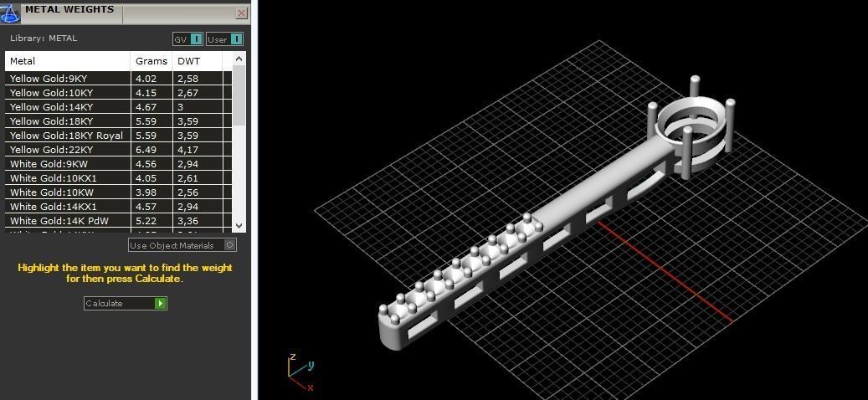Image resolution: width=868 pixels, height=400 pixels.
Task: Click the 4.02 grams value
Action: tap(146, 79)
